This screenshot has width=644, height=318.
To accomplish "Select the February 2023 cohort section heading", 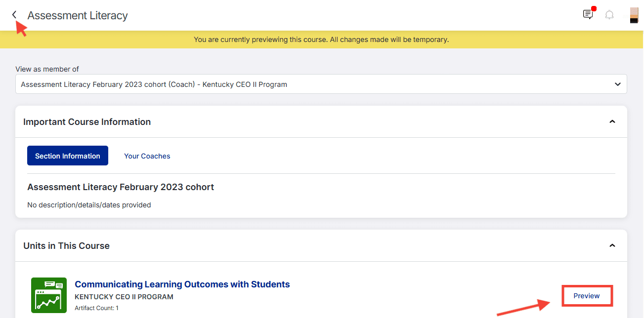I will 121,187.
